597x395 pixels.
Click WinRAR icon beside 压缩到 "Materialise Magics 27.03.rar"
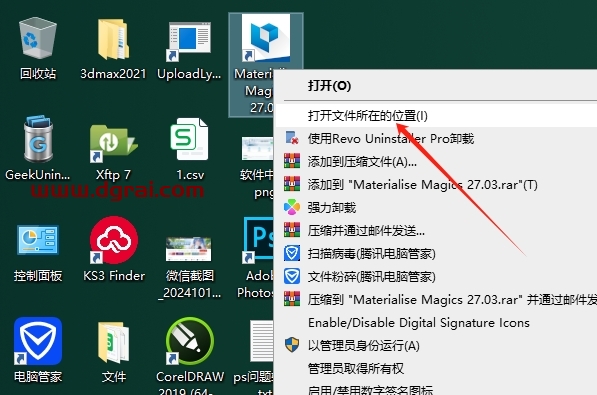point(292,299)
